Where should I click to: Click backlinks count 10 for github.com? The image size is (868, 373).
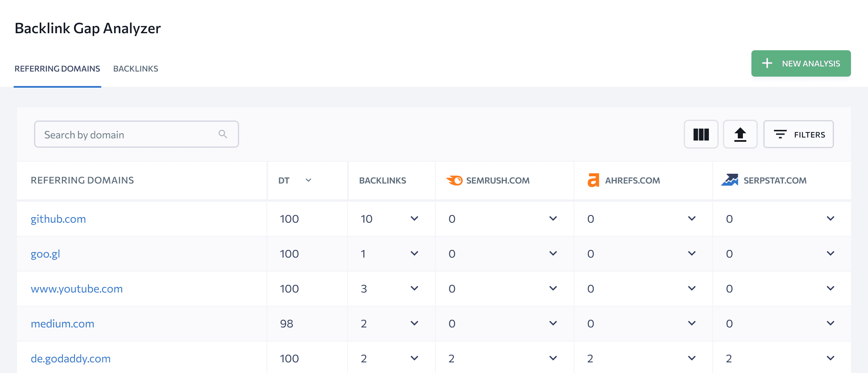[366, 219]
